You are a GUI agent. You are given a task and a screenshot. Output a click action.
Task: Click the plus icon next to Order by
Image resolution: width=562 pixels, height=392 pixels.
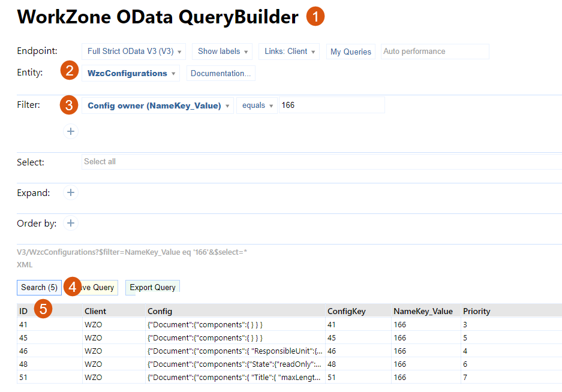(71, 224)
